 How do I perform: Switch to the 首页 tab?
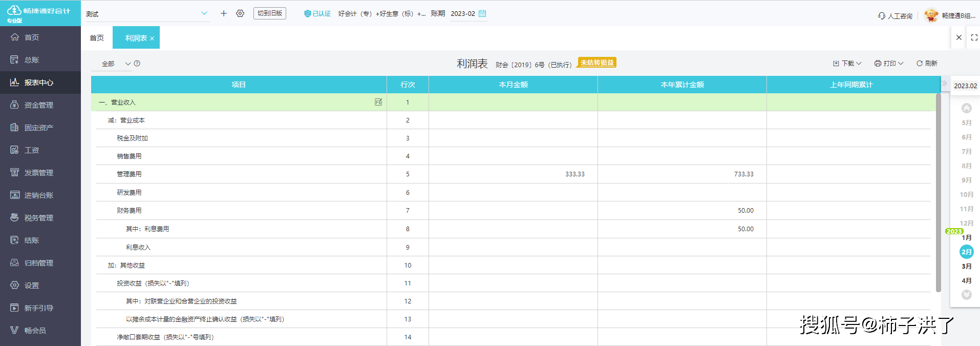pos(97,38)
